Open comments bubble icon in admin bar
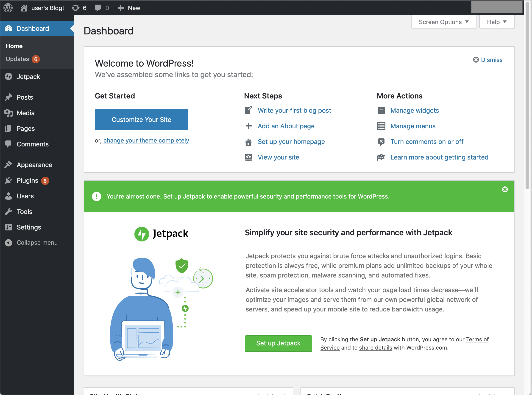 point(97,8)
